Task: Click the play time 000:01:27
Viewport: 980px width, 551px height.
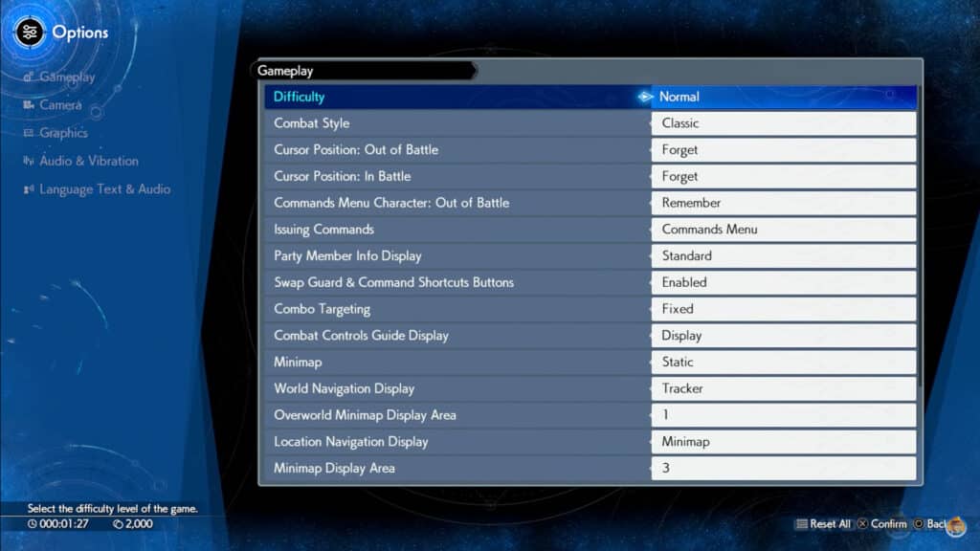Action: pyautogui.click(x=64, y=523)
